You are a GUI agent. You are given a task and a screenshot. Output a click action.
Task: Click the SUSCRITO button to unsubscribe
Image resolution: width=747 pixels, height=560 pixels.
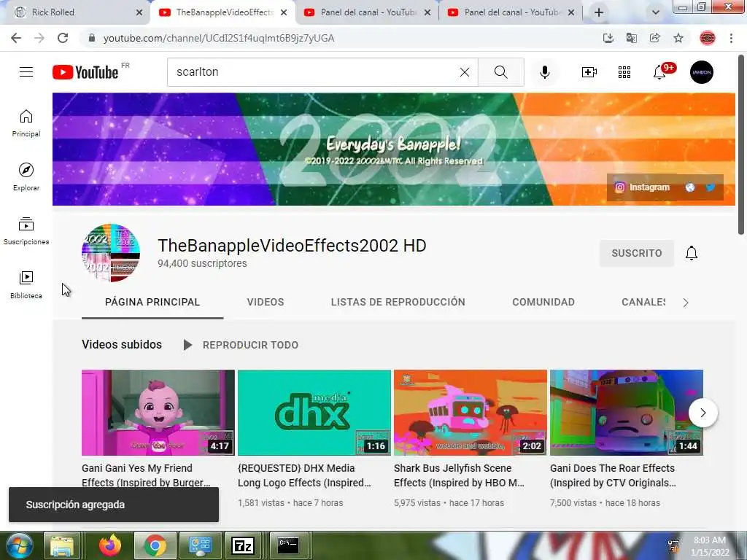click(636, 253)
